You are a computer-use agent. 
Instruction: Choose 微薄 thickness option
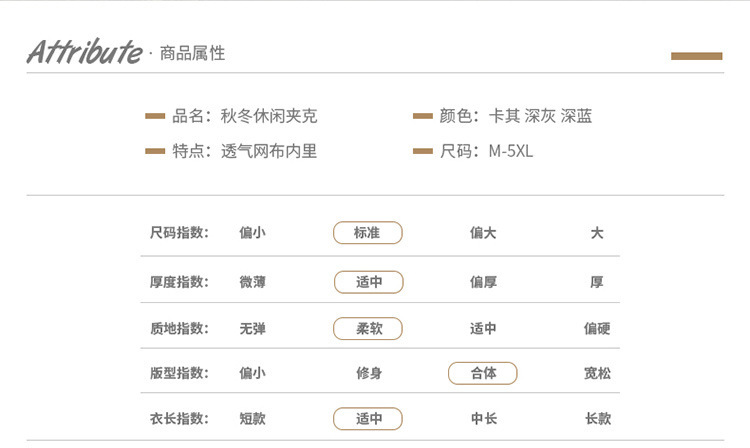click(253, 282)
